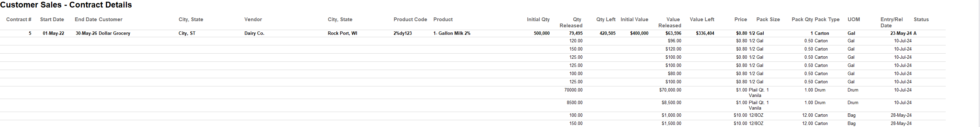
Task: Click the Initial Qty column header
Action: click(x=538, y=19)
